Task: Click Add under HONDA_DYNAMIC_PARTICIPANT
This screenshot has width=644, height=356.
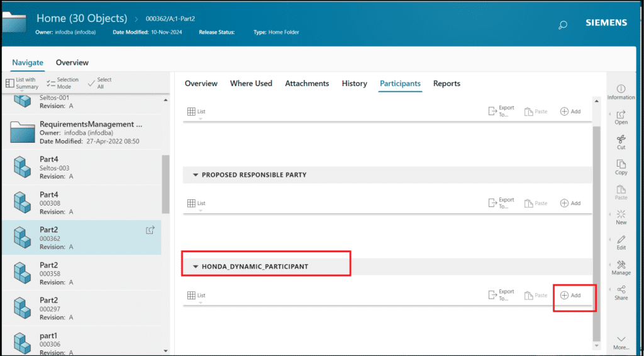Action: click(570, 296)
